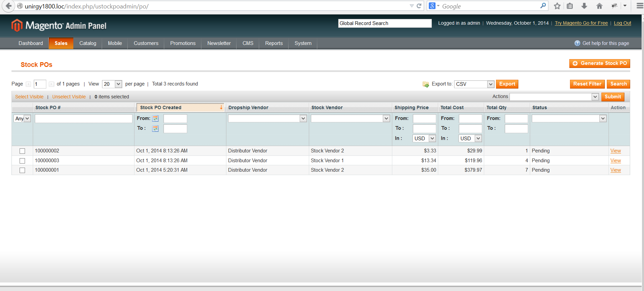
Task: Click Shipping Price From input
Action: (x=424, y=119)
